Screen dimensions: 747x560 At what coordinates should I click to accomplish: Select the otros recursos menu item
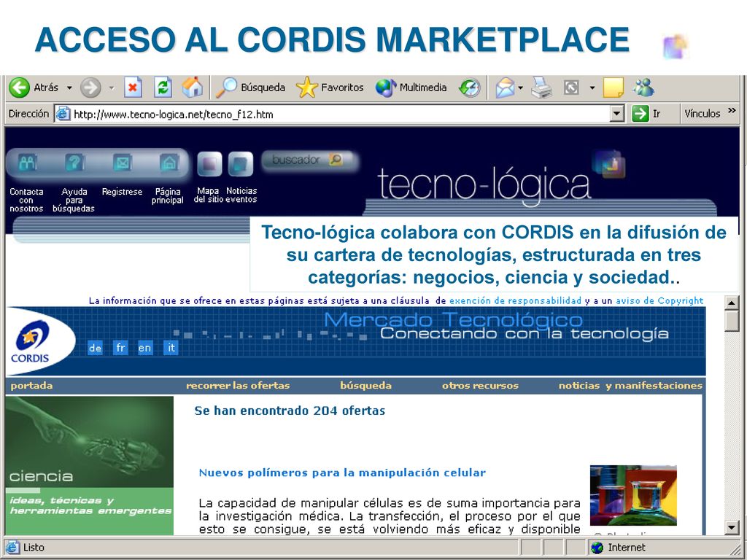tap(480, 386)
